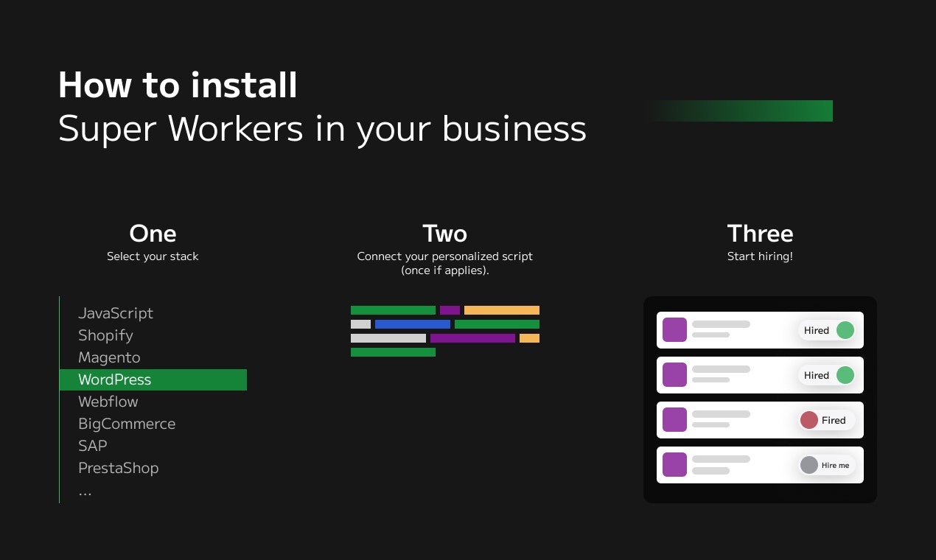Select the highlighted WordPress entry
Screen dimensions: 936x560
[x=153, y=379]
